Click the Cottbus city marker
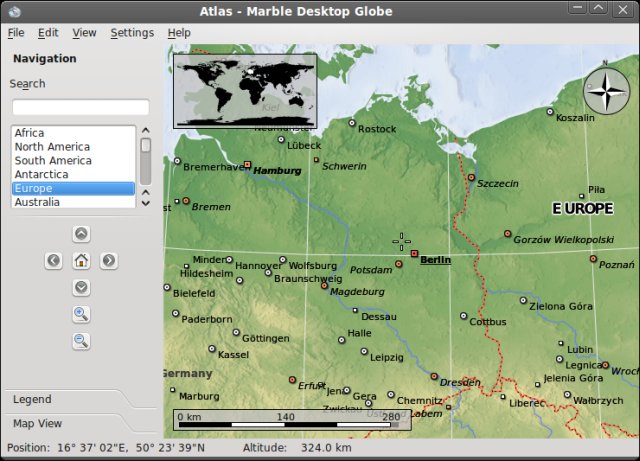Viewport: 640px width, 461px height. (x=463, y=316)
